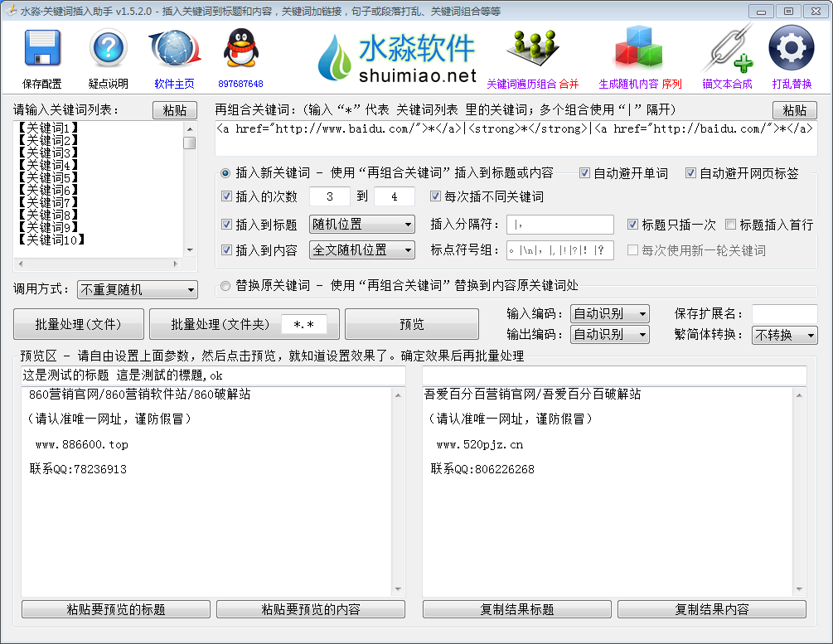This screenshot has width=833, height=644.
Task: Click keyword list horizontal scroll right arrow
Action: coord(176,264)
